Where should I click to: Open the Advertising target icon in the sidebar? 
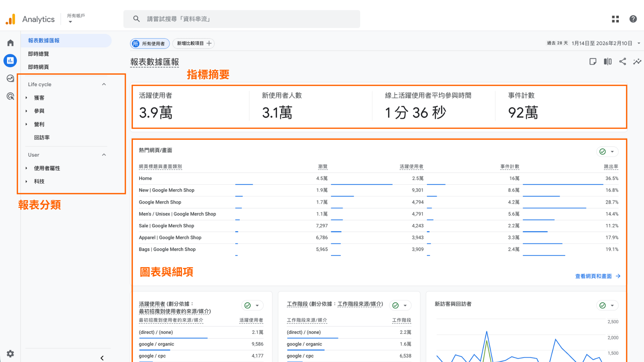(x=10, y=96)
